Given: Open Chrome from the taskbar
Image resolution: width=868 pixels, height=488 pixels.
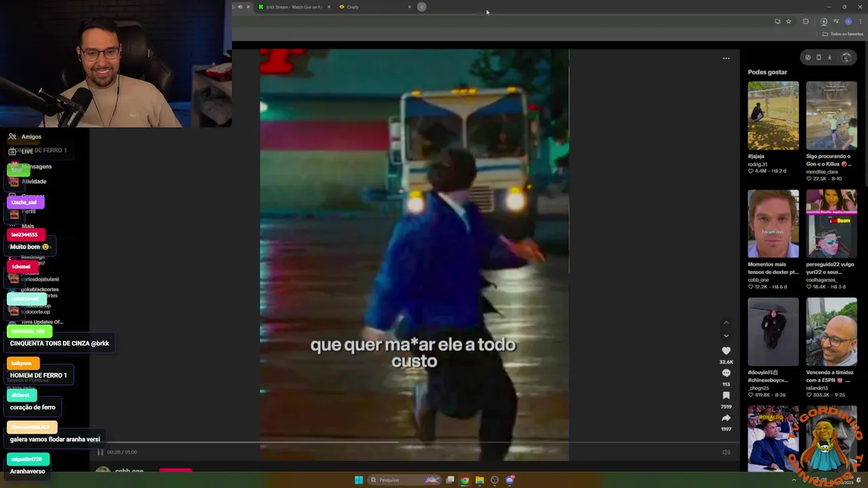Looking at the screenshot, I should (465, 480).
